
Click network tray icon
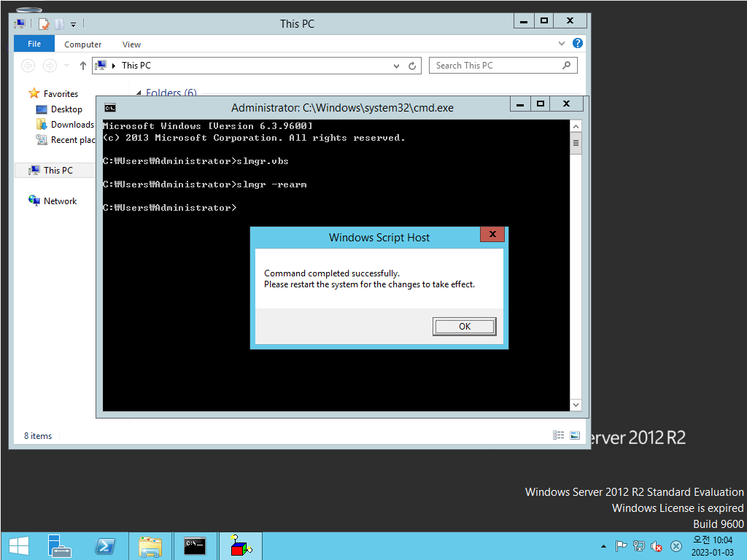(639, 546)
